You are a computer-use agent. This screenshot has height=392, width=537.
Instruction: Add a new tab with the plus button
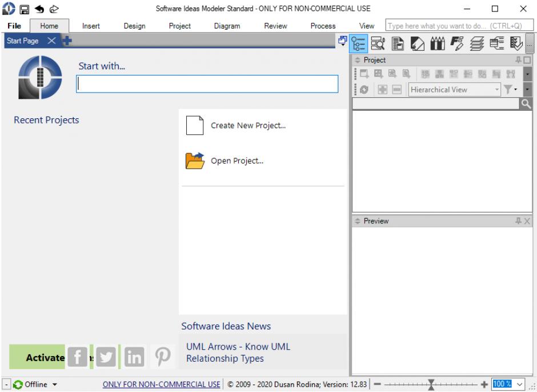point(67,41)
